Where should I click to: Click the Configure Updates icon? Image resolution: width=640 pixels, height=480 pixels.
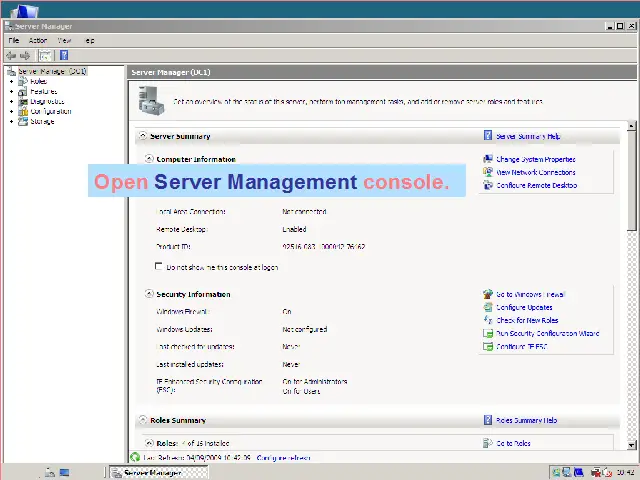tap(488, 307)
